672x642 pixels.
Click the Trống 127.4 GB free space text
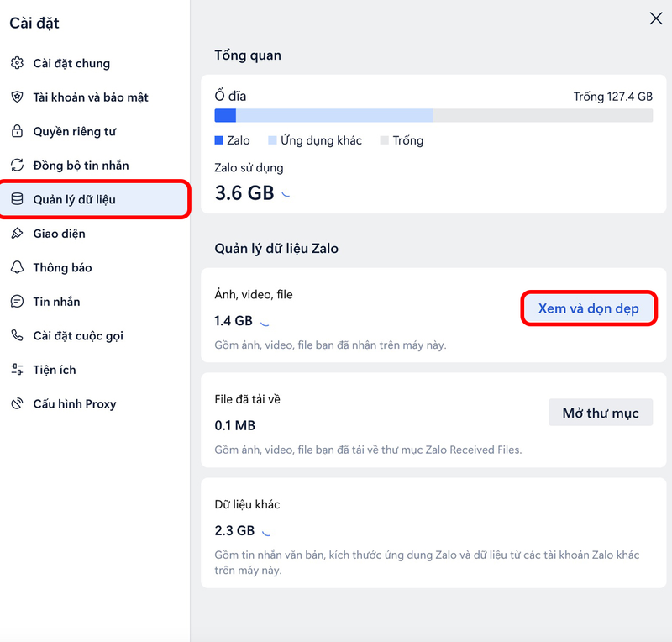coord(613,97)
